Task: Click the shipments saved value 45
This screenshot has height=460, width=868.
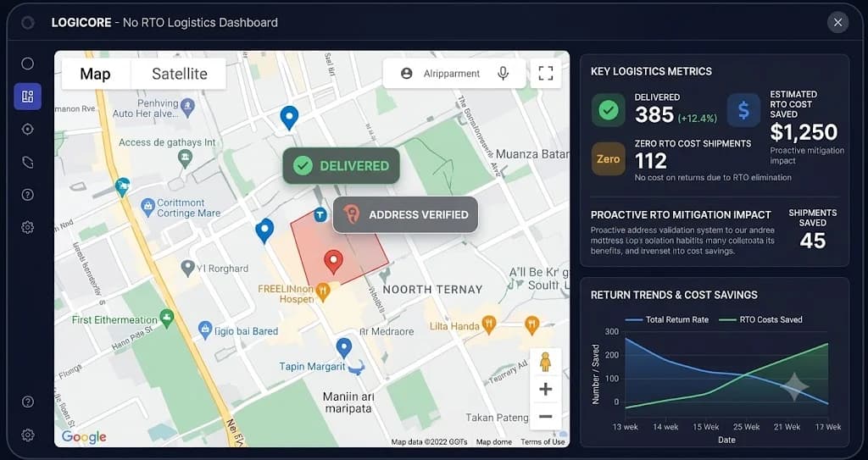Action: [813, 241]
